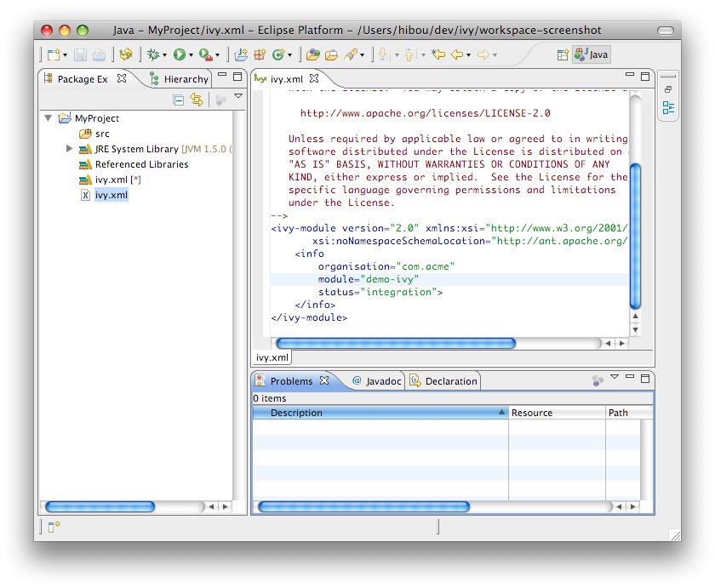This screenshot has width=715, height=588.
Task: Select the Java perspective button
Action: 592,54
